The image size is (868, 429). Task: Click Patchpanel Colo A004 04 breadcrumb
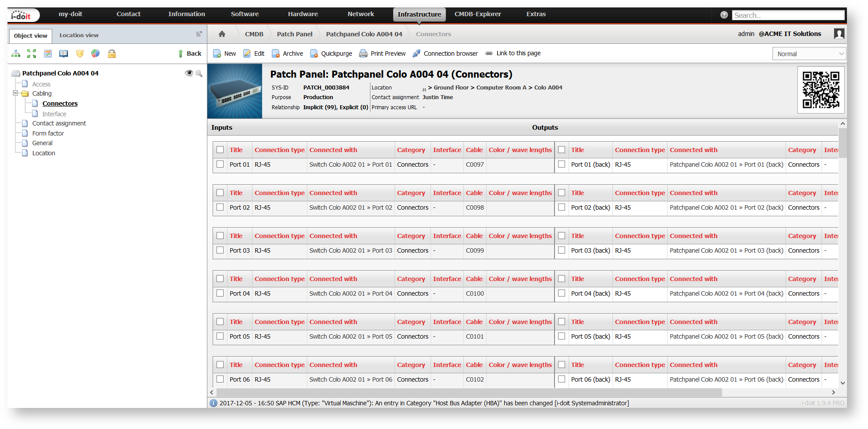point(364,34)
